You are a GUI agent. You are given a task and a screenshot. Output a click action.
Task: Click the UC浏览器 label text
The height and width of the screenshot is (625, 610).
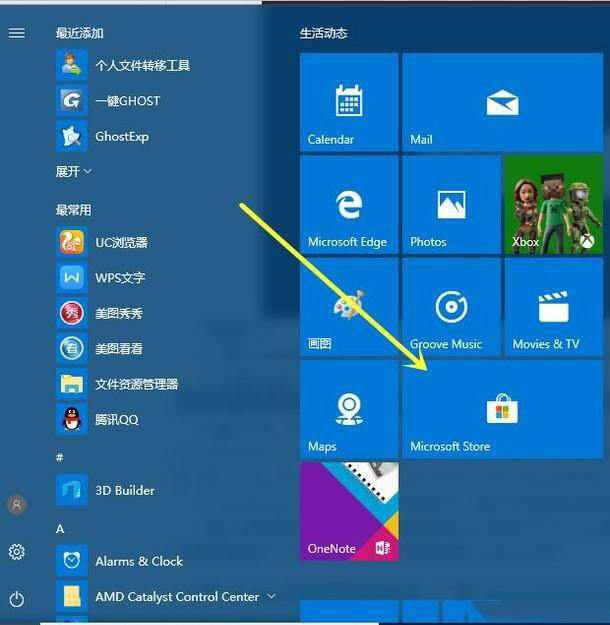pos(122,242)
